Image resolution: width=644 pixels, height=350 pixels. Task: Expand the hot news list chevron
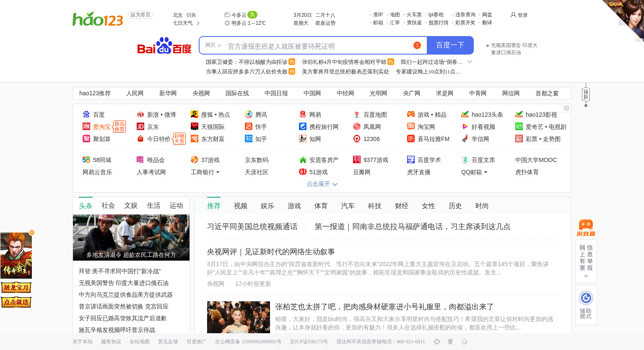(x=470, y=62)
